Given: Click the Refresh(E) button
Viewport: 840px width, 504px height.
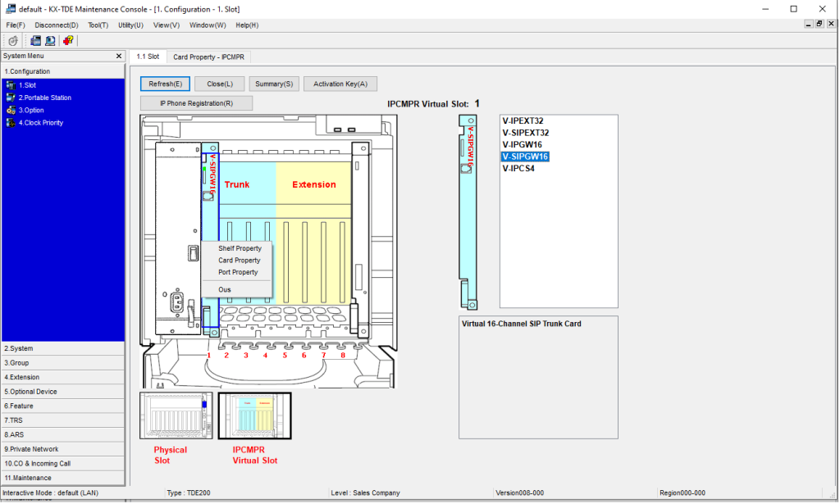Looking at the screenshot, I should [165, 84].
